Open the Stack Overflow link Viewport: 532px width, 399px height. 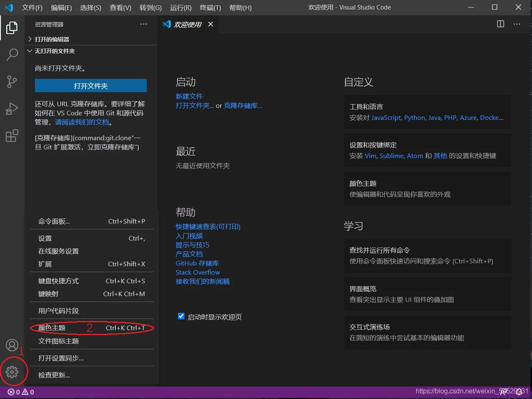pyautogui.click(x=198, y=272)
